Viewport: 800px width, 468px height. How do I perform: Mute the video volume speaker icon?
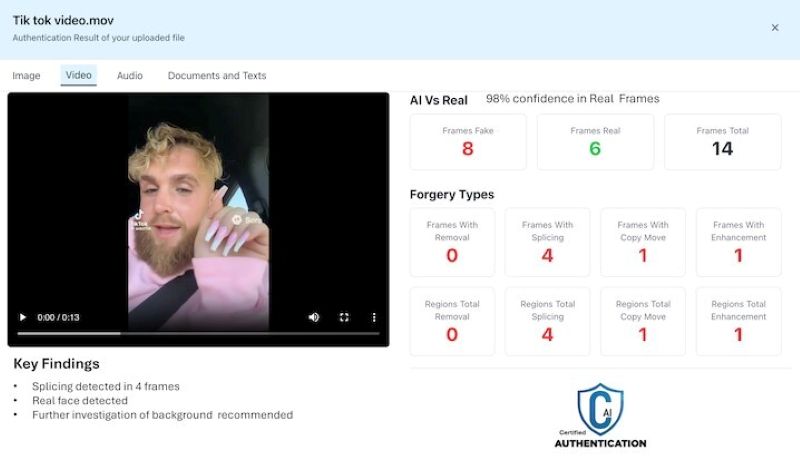[314, 317]
